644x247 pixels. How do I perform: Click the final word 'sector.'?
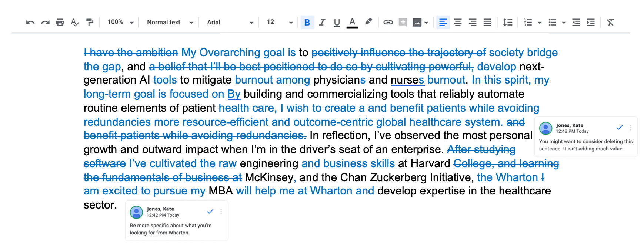(100, 205)
